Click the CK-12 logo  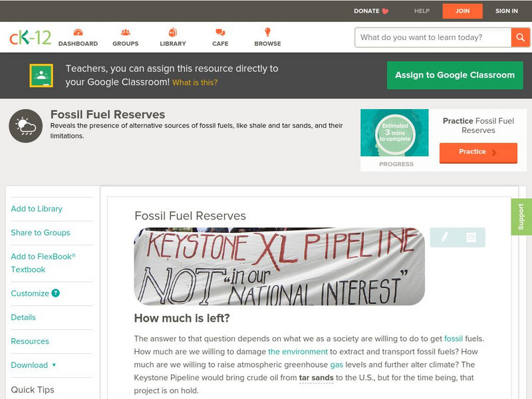coord(30,37)
